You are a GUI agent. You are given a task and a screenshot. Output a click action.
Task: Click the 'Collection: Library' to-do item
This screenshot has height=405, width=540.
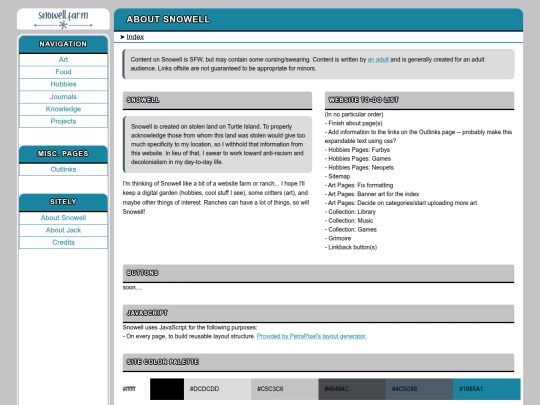350,212
